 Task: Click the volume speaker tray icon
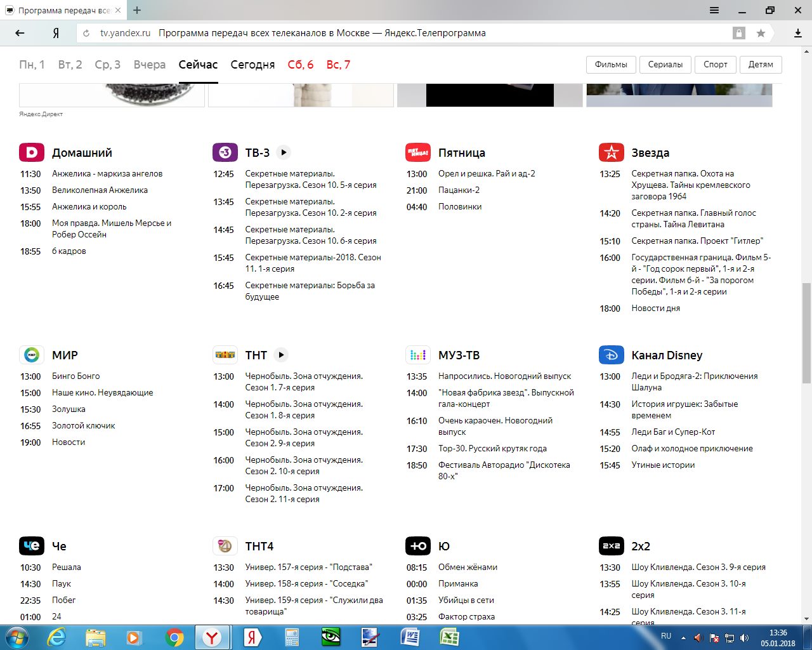[x=744, y=638]
